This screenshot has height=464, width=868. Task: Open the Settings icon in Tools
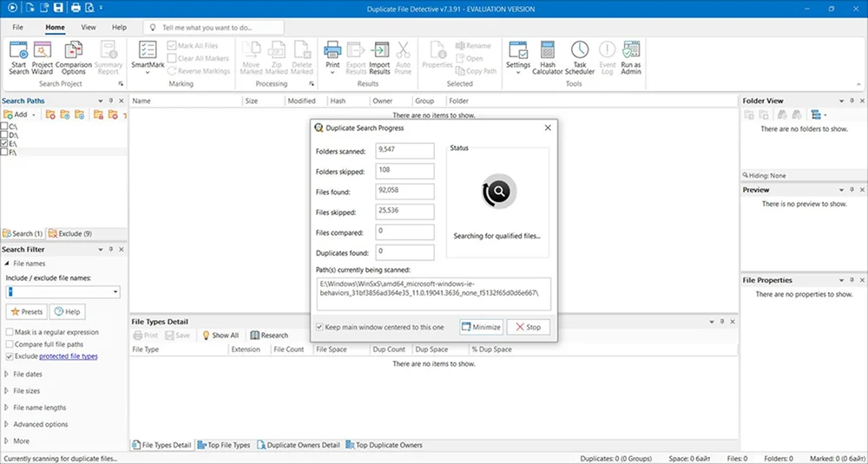518,50
